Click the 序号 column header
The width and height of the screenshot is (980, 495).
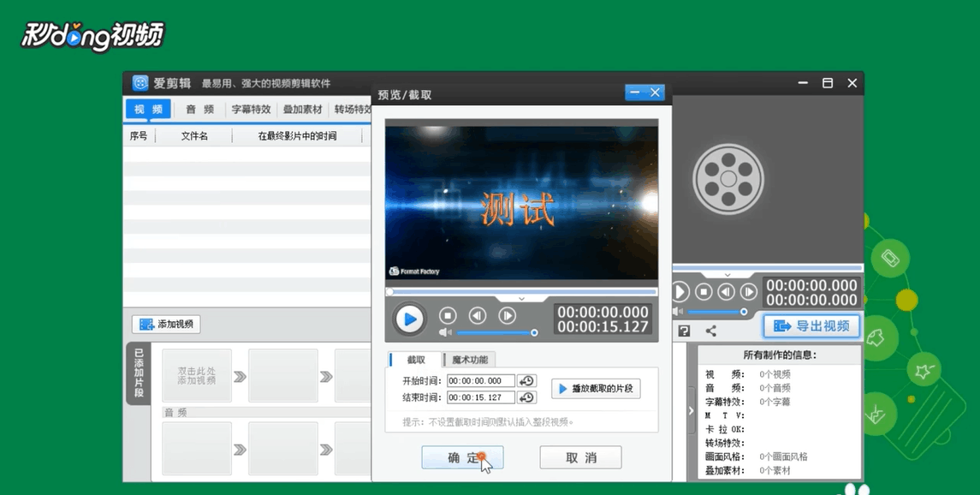139,135
